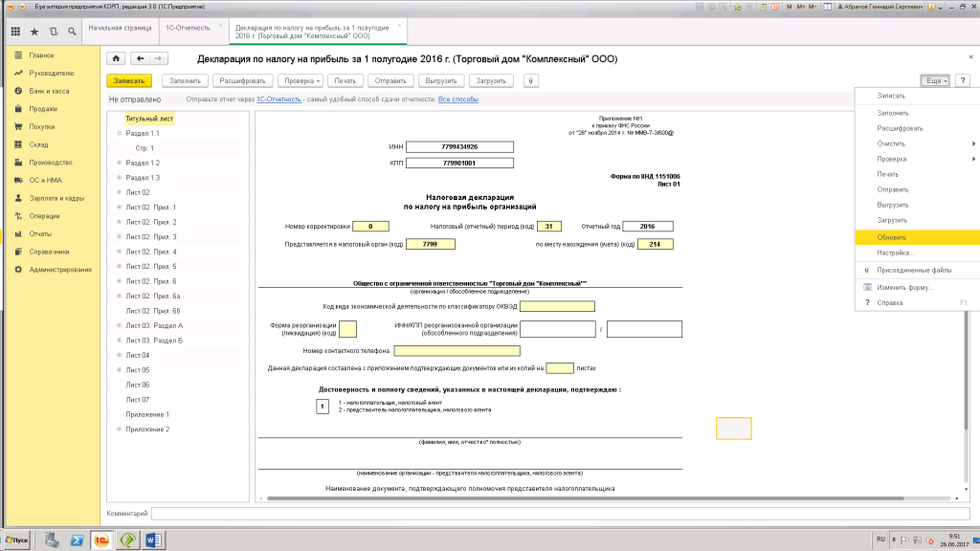Screen dimensions: 980x551
Task: Open the Проверка dropdown button
Action: tap(302, 80)
